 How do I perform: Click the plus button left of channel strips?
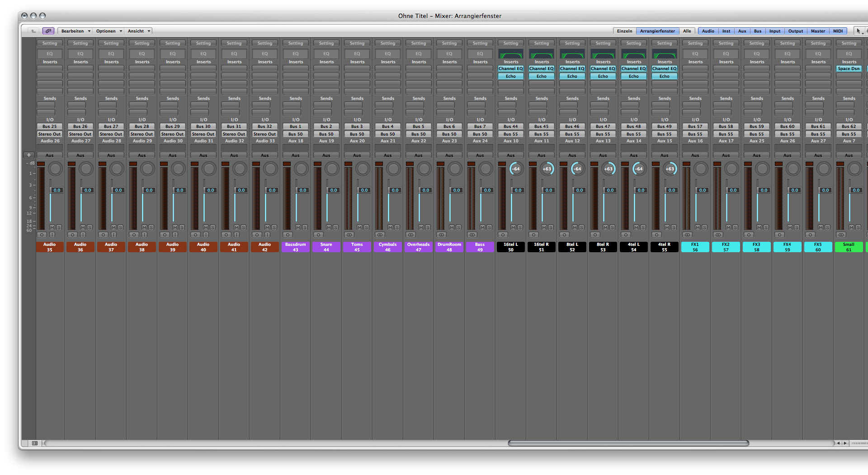click(x=29, y=155)
